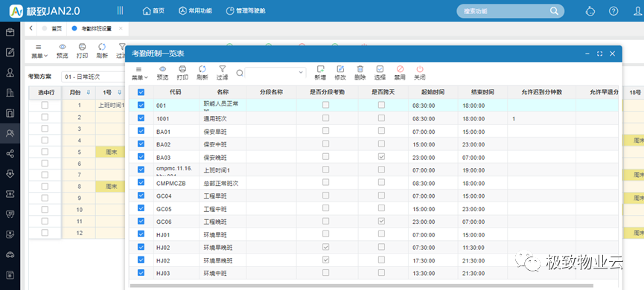The height and width of the screenshot is (290, 644).
Task: Uncheck the row checkbox for code BA01
Action: tap(141, 132)
